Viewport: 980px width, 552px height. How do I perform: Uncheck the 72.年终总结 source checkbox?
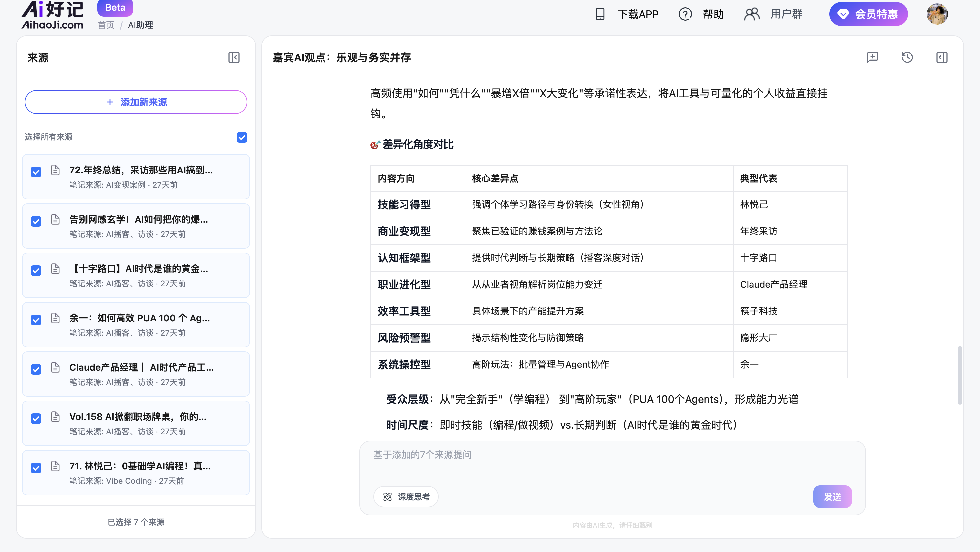point(36,172)
